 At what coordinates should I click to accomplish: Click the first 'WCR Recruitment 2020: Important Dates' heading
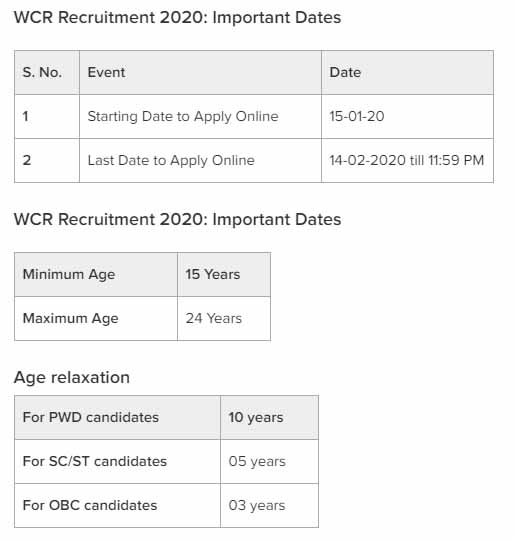click(x=177, y=18)
